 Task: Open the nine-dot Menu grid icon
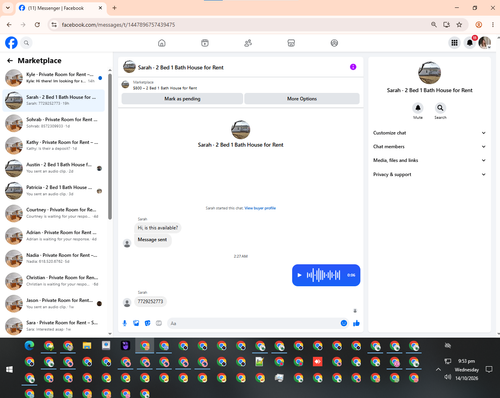454,43
